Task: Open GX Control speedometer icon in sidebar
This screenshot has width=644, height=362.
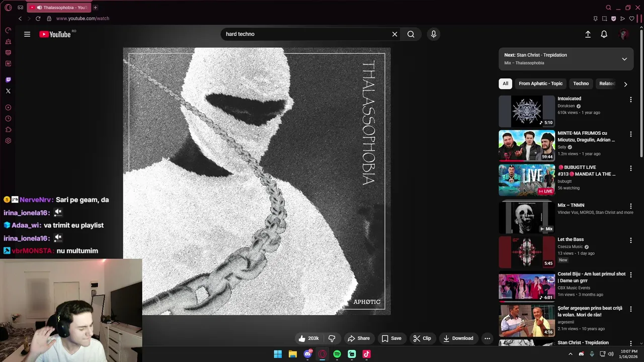Action: coord(8,30)
